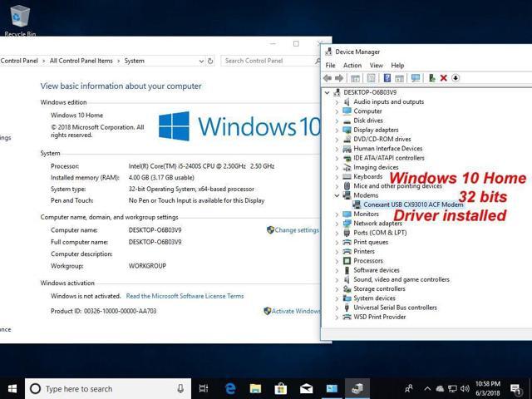Image resolution: width=532 pixels, height=399 pixels.
Task: Click the Help icon in Device Manager toolbar
Action: coord(387,78)
